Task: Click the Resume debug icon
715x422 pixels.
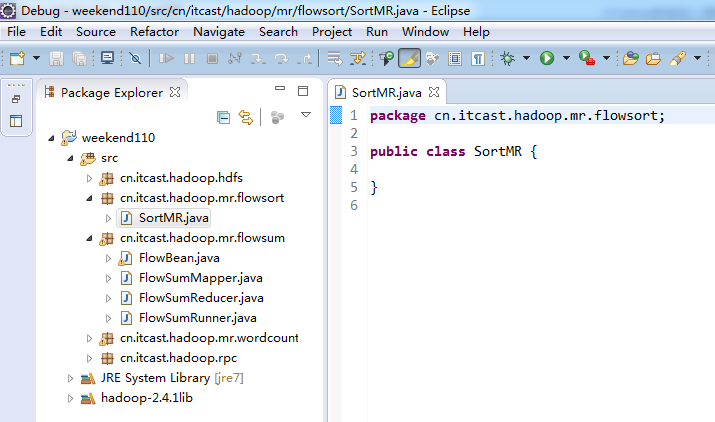Action: click(x=166, y=58)
